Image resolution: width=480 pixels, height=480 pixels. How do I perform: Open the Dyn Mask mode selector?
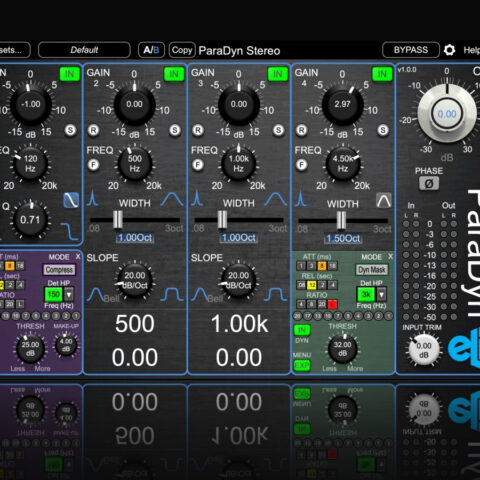[x=372, y=270]
